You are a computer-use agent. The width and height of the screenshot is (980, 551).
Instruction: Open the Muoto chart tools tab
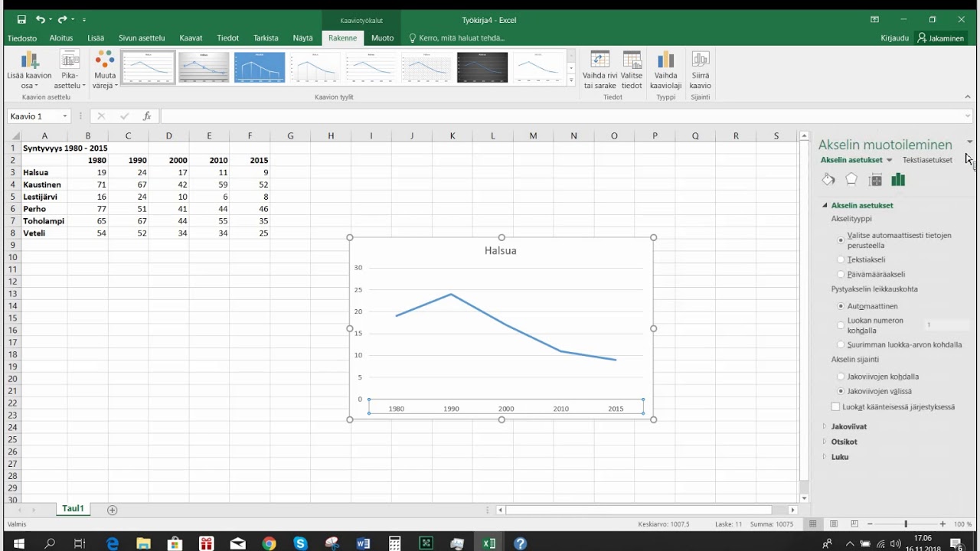coord(382,38)
